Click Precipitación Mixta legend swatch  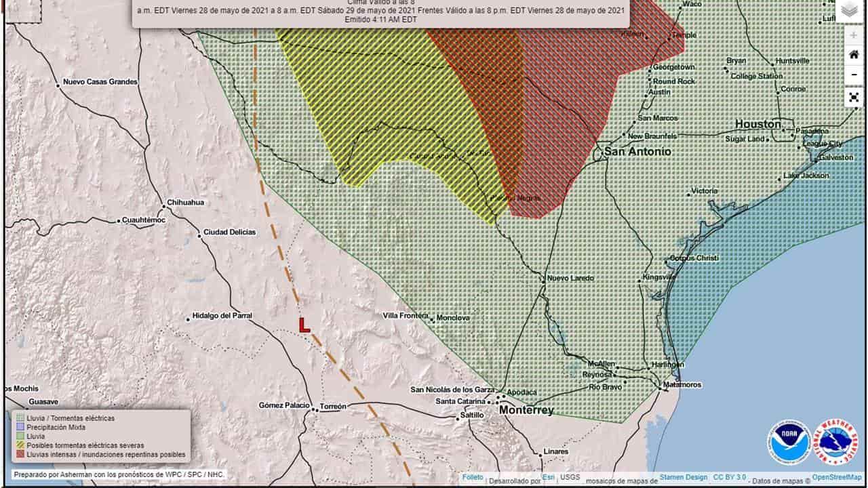pos(20,427)
